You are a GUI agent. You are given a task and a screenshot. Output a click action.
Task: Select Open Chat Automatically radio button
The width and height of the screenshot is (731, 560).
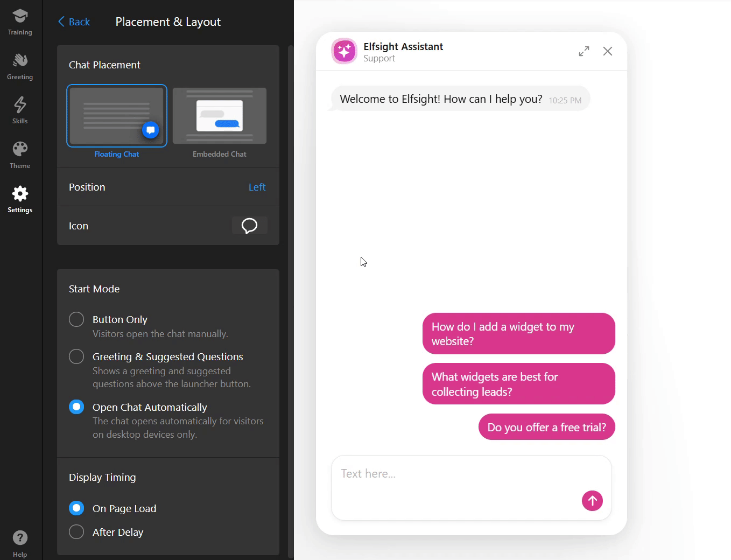click(76, 407)
